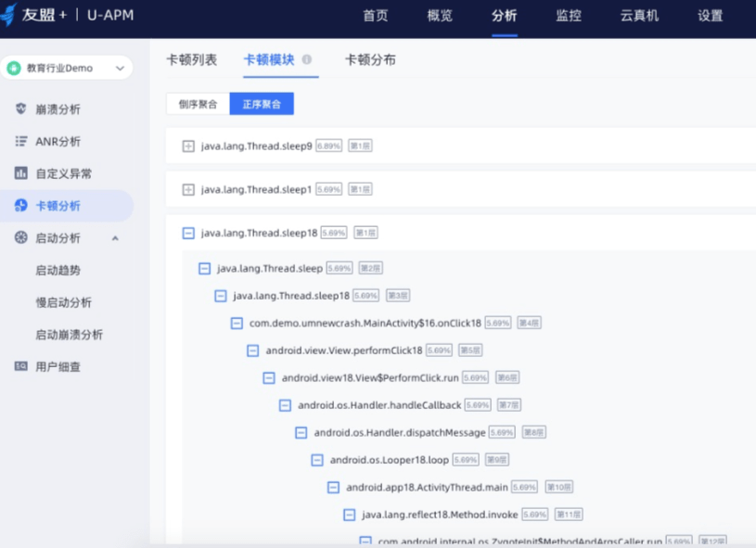Click the text com.demo.umnewcrash.MainActivity$16.onClick18
This screenshot has height=548, width=756.
[365, 323]
